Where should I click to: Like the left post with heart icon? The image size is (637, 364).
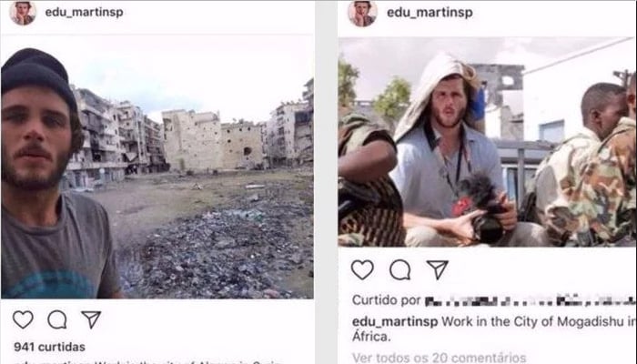(23, 319)
